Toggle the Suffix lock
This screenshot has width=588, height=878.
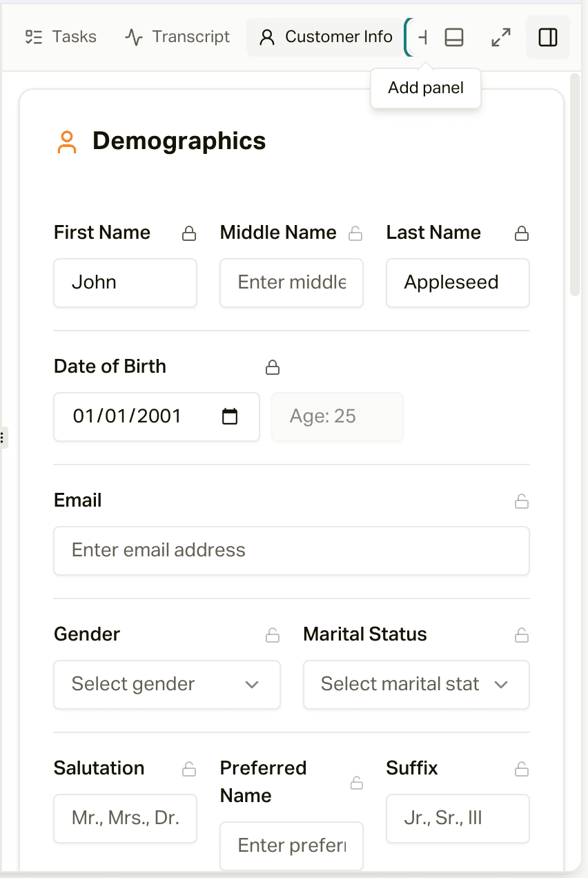point(522,769)
